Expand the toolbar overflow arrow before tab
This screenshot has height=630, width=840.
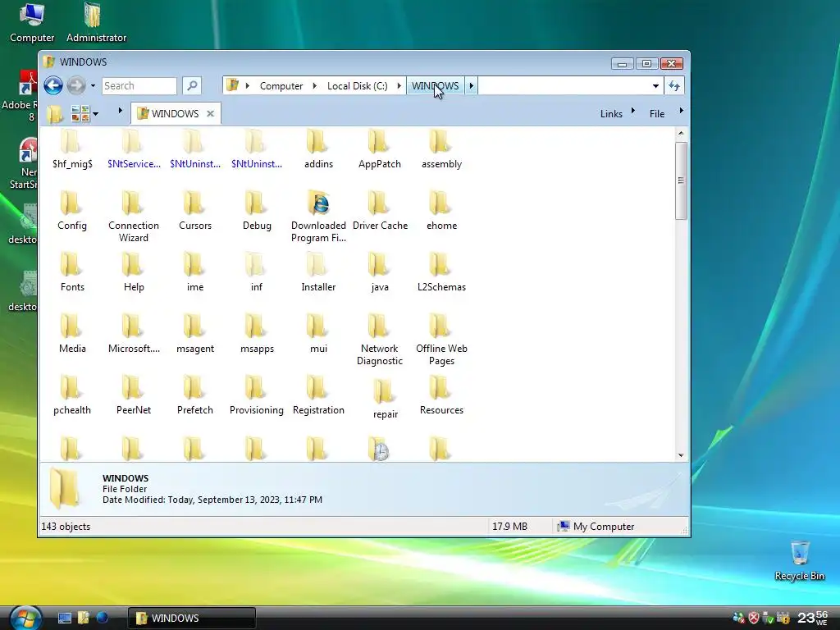pos(120,111)
